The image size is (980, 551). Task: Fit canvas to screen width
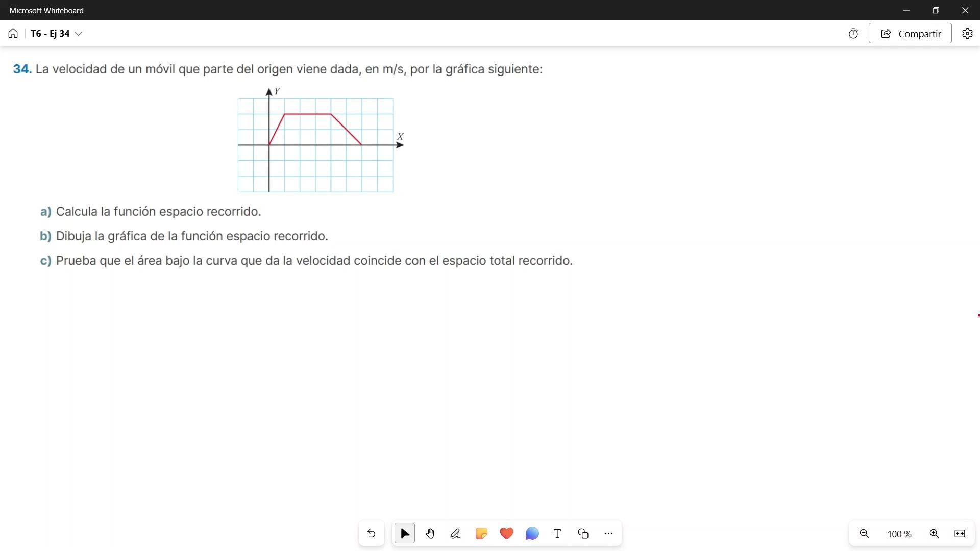960,534
